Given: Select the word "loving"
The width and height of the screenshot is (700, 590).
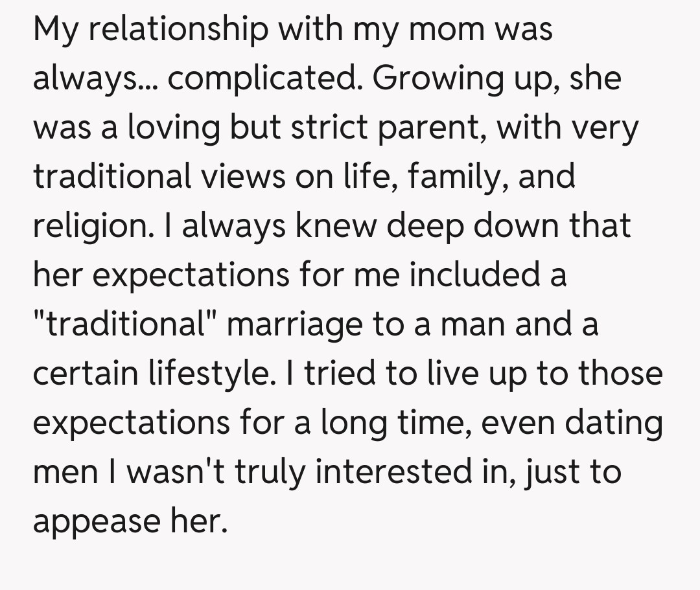Looking at the screenshot, I should pos(174,129).
